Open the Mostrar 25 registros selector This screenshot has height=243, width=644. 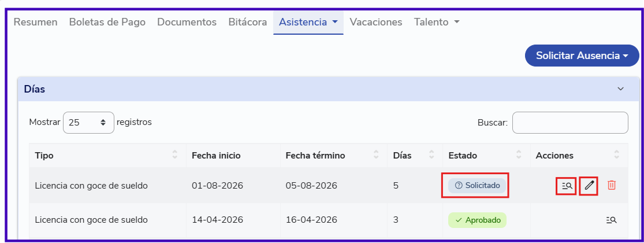pyautogui.click(x=88, y=123)
